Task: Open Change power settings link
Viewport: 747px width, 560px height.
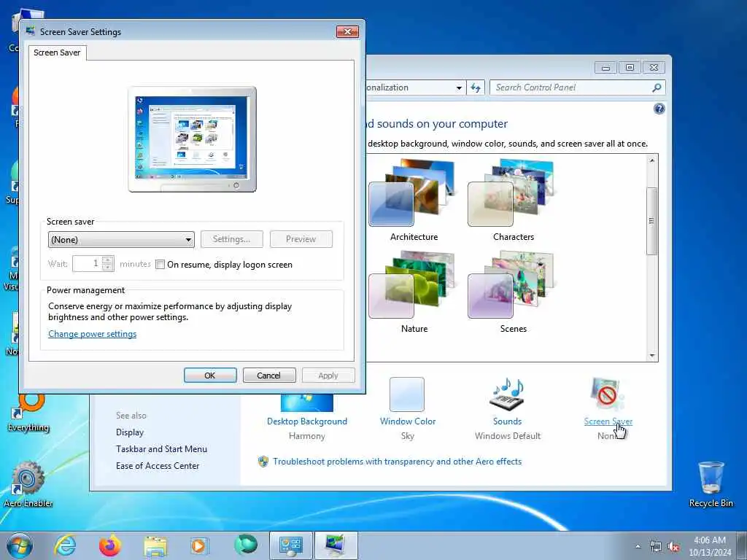Action: (93, 334)
